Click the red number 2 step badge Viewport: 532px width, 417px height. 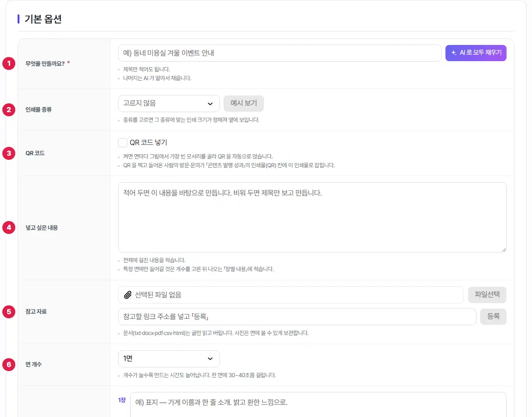(x=9, y=110)
